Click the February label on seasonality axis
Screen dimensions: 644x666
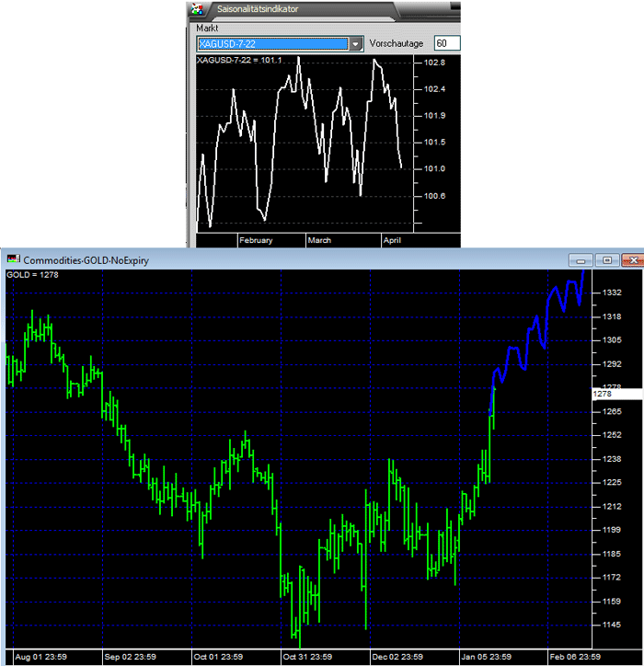(256, 240)
